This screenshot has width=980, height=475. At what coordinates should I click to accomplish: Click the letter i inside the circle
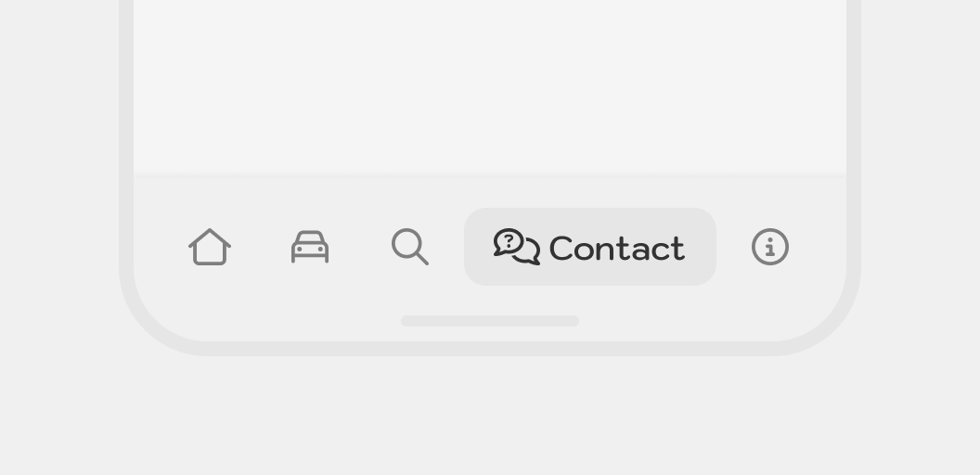point(770,247)
